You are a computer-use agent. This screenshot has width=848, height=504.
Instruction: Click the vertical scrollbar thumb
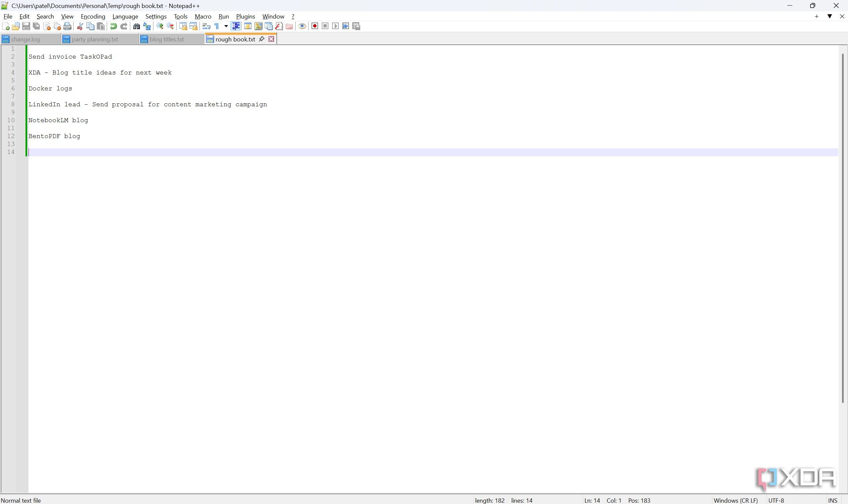coord(843,228)
